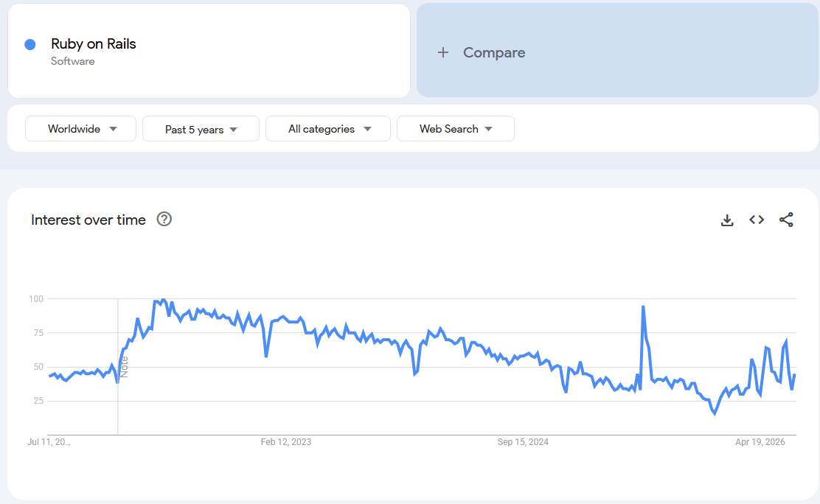Click the truncated Jul 11 axis label

point(49,442)
